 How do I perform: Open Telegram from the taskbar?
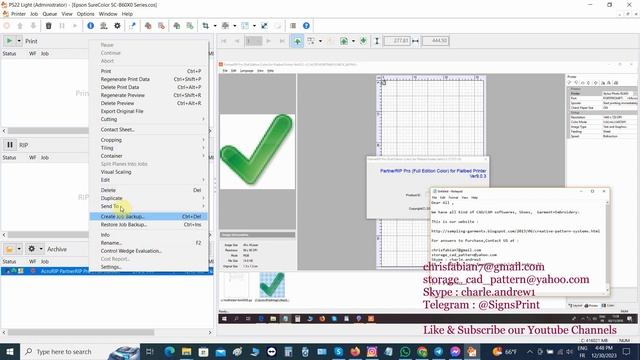pos(438,351)
